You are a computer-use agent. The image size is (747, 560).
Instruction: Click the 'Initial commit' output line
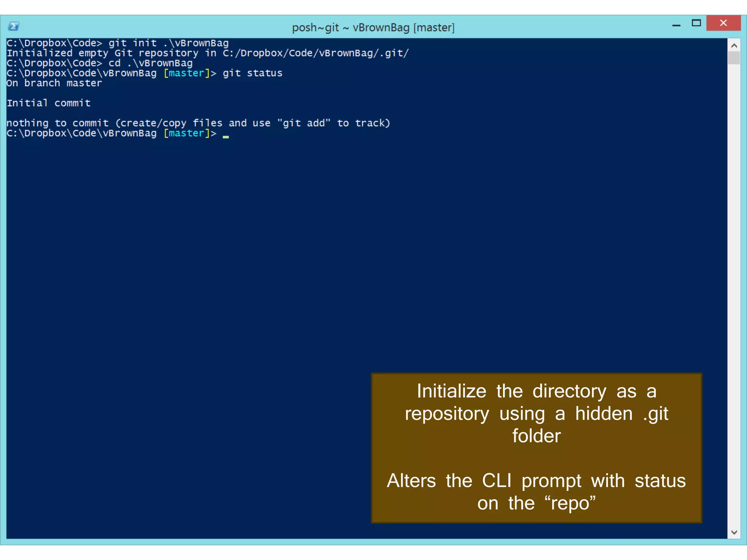pyautogui.click(x=49, y=103)
